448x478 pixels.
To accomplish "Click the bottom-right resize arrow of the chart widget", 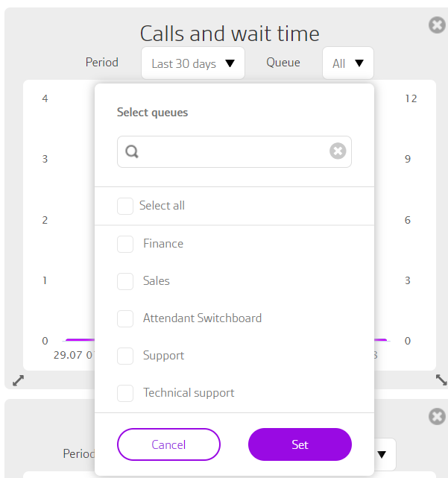I will tap(441, 380).
